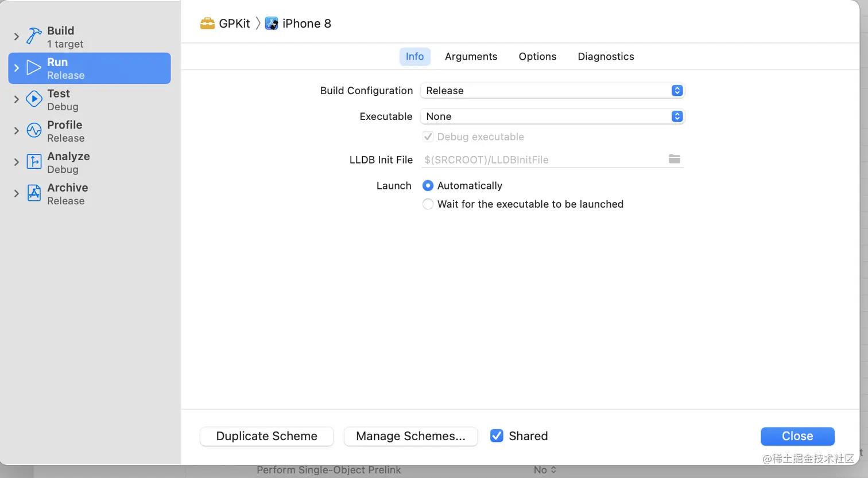Toggle the Shared checkbox
The height and width of the screenshot is (478, 868).
[x=497, y=436]
